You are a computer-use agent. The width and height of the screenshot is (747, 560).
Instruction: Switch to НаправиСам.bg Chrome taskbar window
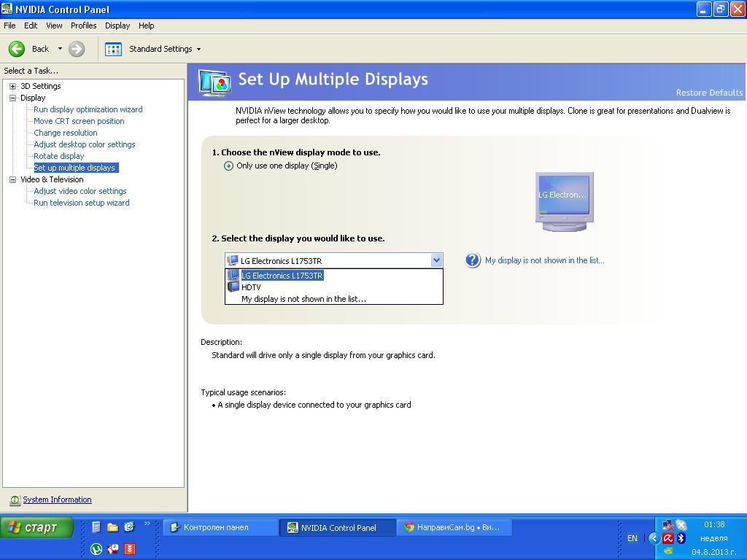(x=455, y=528)
